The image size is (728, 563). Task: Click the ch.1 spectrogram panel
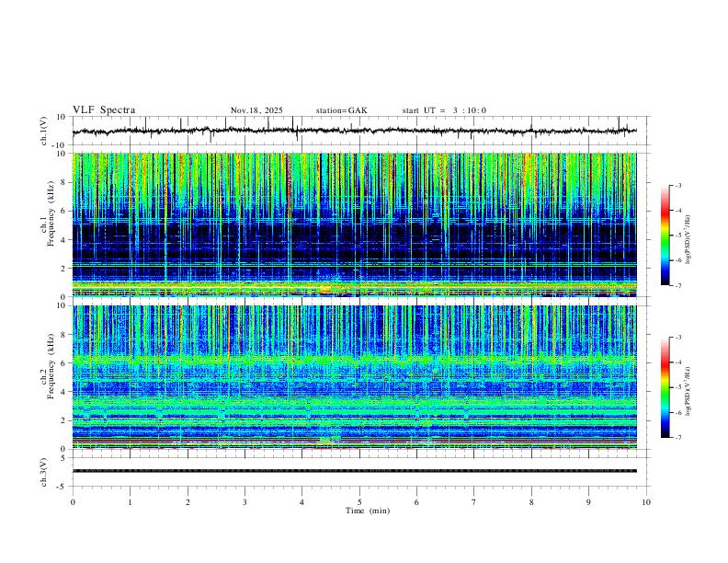pyautogui.click(x=354, y=224)
